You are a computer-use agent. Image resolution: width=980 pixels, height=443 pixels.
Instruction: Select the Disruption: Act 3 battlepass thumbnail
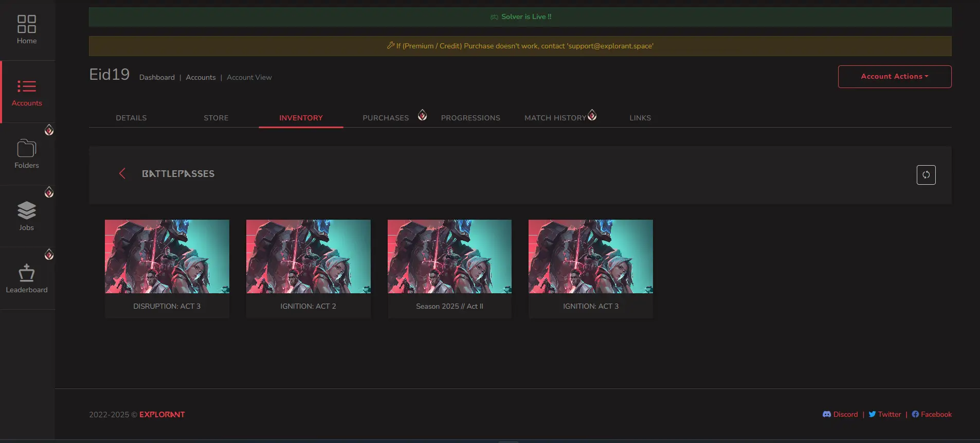167,257
